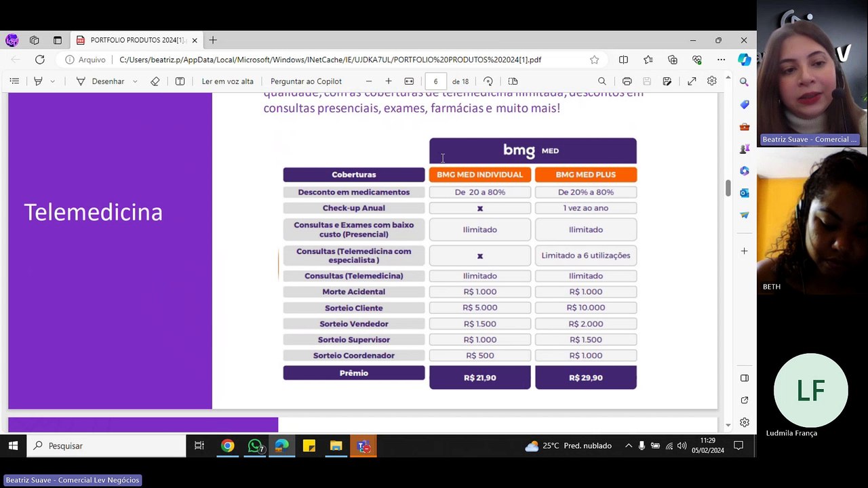Refresh the page
The image size is (868, 488).
click(40, 60)
